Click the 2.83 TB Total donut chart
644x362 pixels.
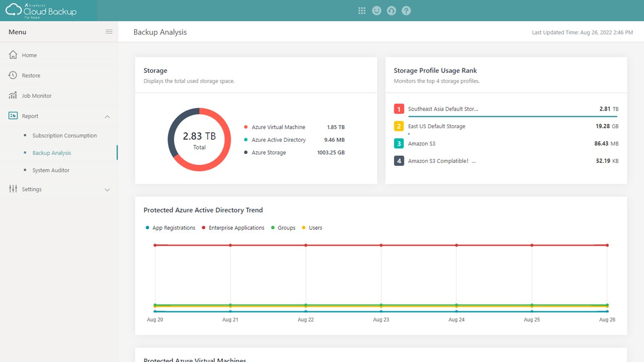click(199, 140)
